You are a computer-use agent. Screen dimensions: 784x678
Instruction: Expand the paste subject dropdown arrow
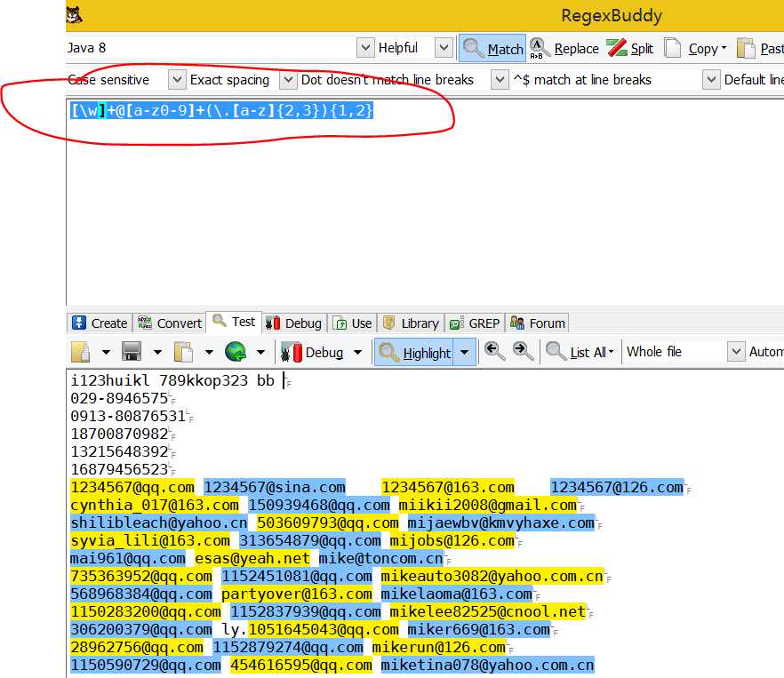(x=209, y=352)
